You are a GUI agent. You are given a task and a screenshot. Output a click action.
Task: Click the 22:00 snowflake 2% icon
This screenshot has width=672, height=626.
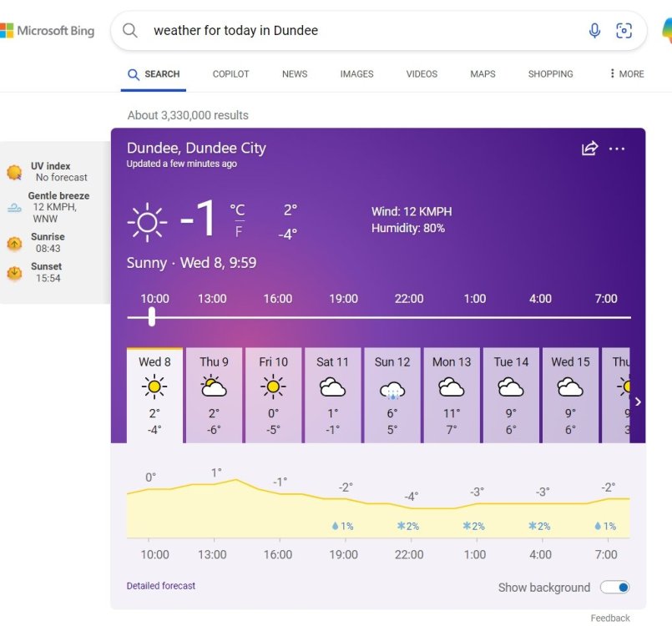point(402,526)
